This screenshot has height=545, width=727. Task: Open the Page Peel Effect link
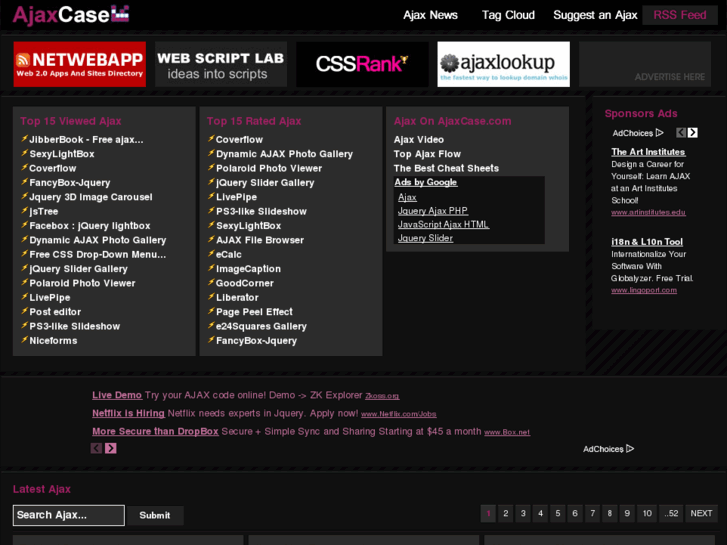[x=254, y=312]
